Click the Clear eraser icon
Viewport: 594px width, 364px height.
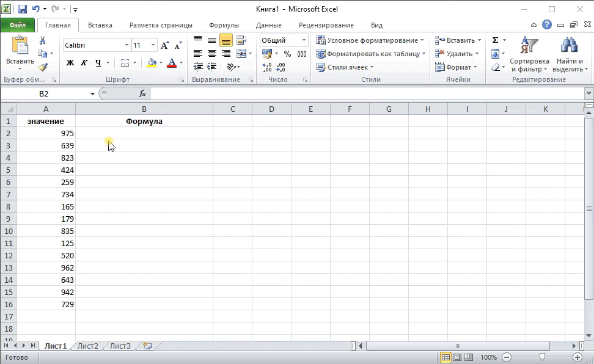[x=496, y=67]
